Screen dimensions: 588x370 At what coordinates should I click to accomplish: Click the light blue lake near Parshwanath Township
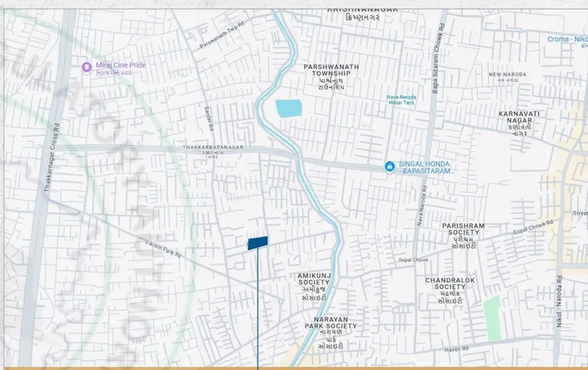point(288,109)
